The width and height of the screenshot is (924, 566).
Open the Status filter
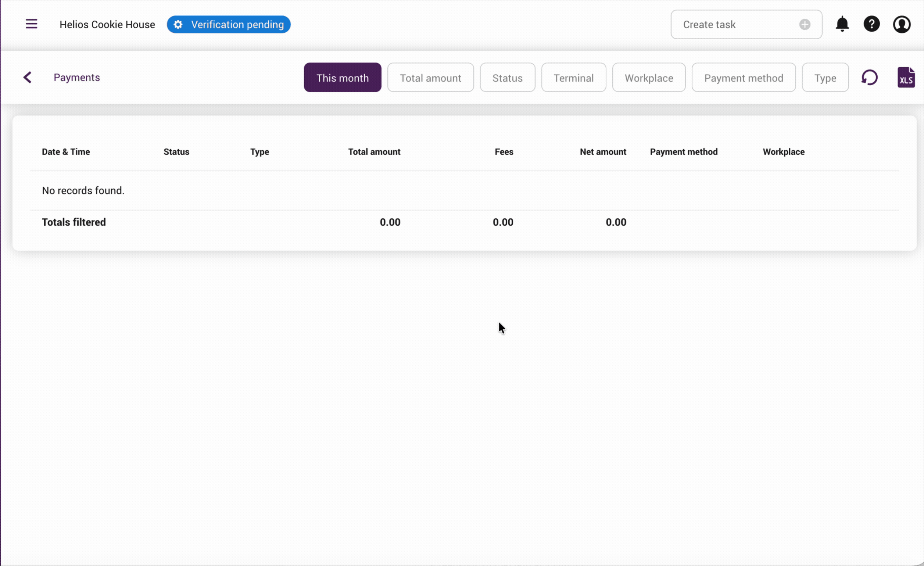coord(507,77)
